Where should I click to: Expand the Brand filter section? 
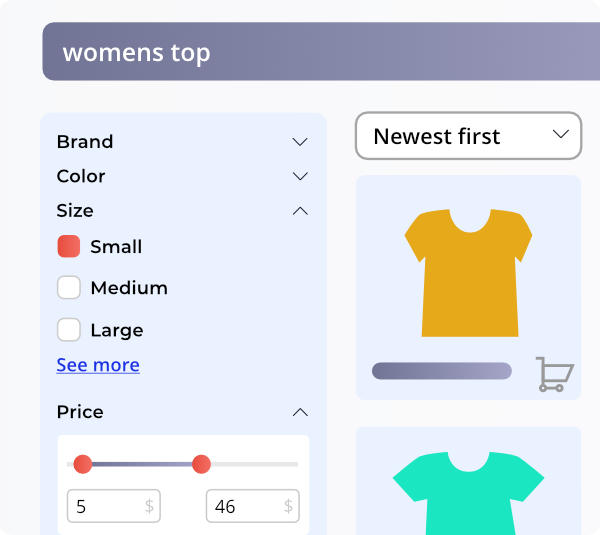point(299,142)
